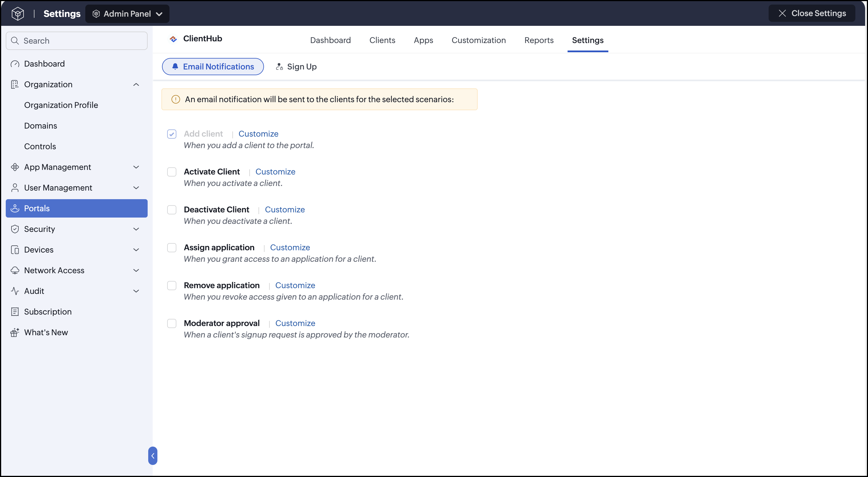Open Organization Profile in sidebar
Image resolution: width=868 pixels, height=477 pixels.
tap(61, 105)
